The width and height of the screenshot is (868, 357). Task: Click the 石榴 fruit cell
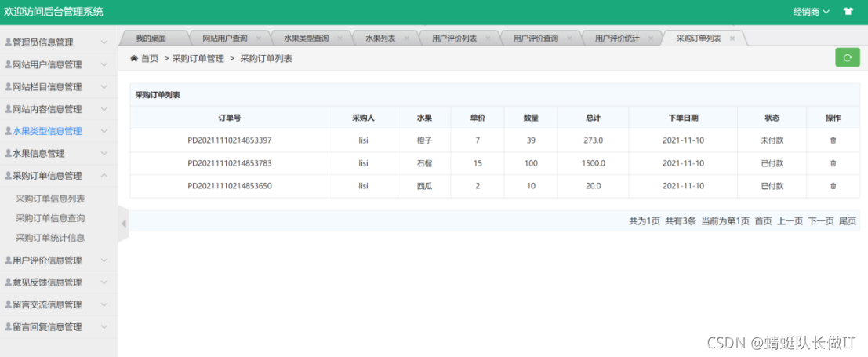[424, 163]
